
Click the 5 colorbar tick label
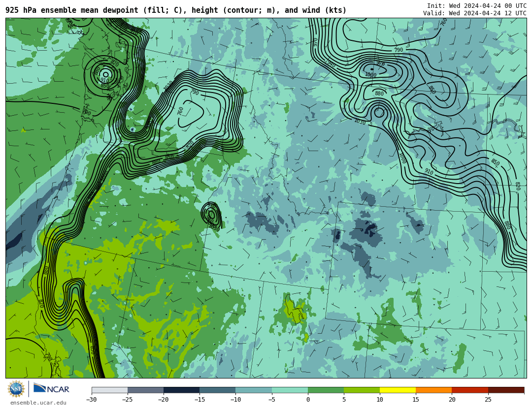[x=344, y=400]
